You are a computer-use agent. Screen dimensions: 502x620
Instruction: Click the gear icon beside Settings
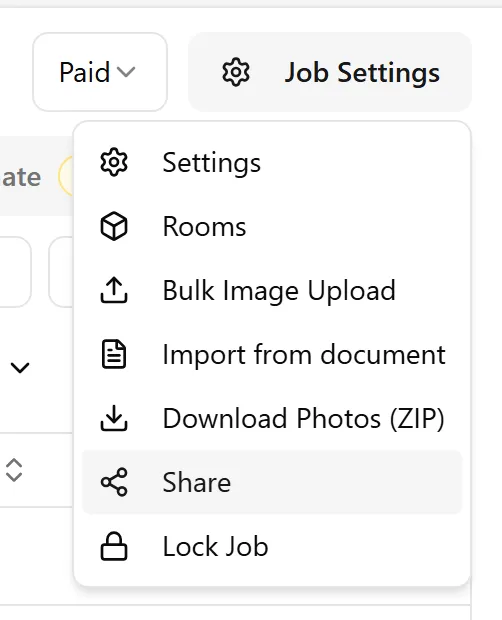tap(114, 162)
